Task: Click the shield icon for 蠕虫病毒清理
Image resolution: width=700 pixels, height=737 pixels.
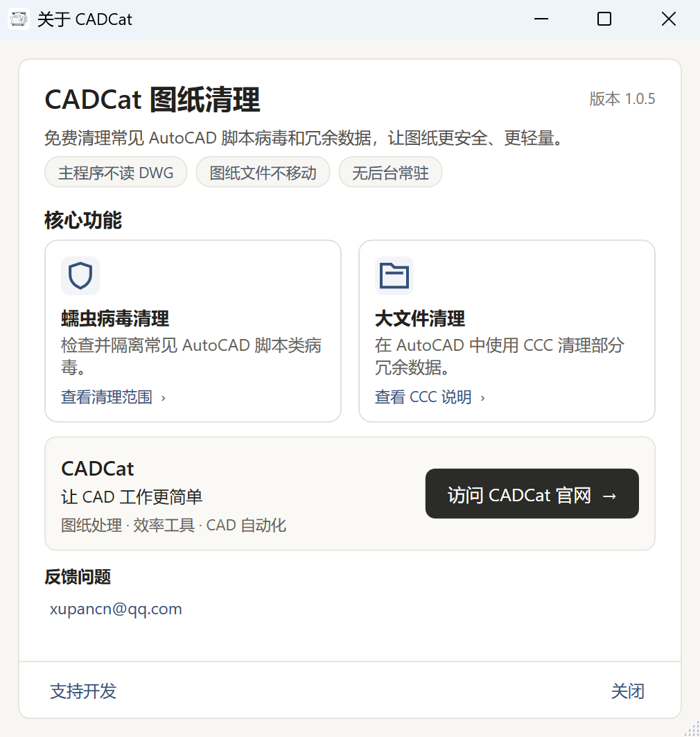Action: tap(80, 275)
